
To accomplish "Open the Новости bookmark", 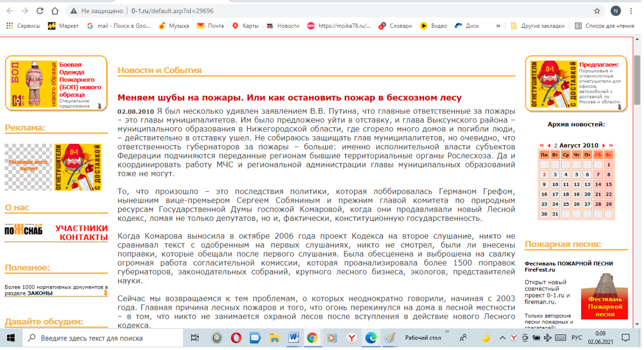I will [283, 26].
